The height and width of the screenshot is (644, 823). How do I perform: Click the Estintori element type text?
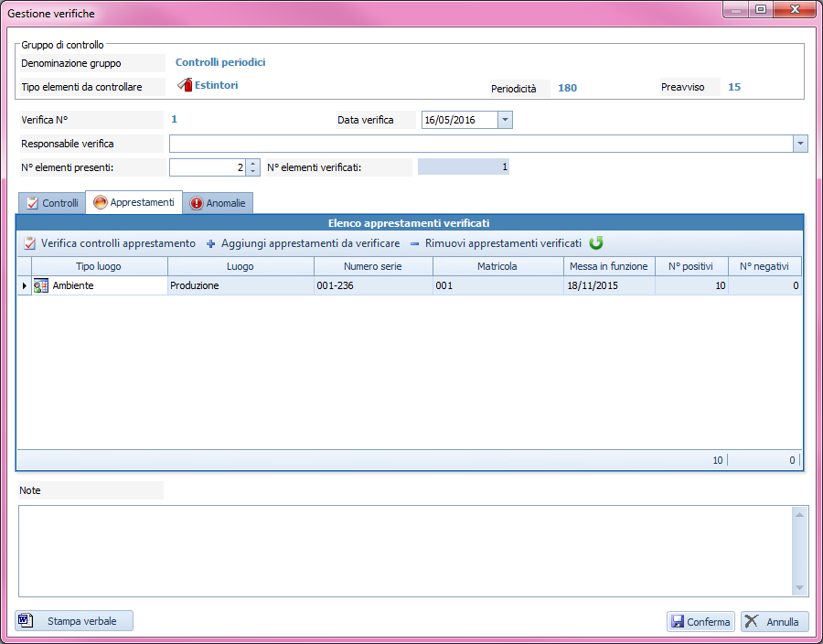click(x=216, y=85)
